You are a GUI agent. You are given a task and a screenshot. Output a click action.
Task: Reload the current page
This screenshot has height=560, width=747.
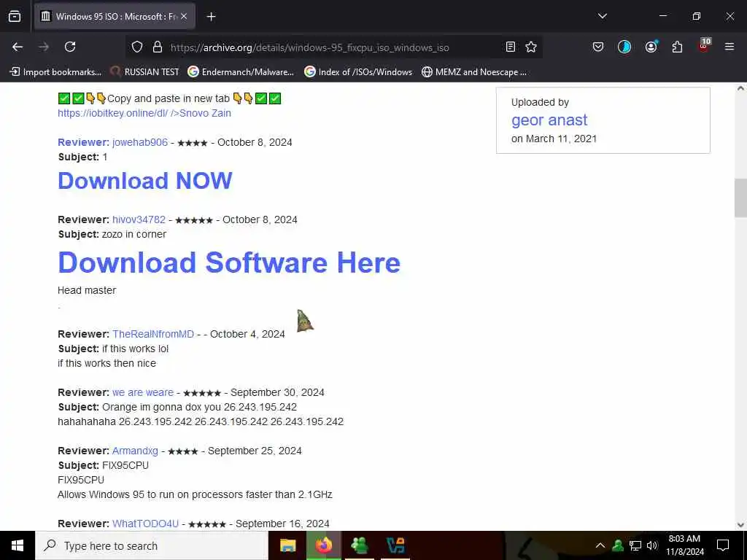70,47
